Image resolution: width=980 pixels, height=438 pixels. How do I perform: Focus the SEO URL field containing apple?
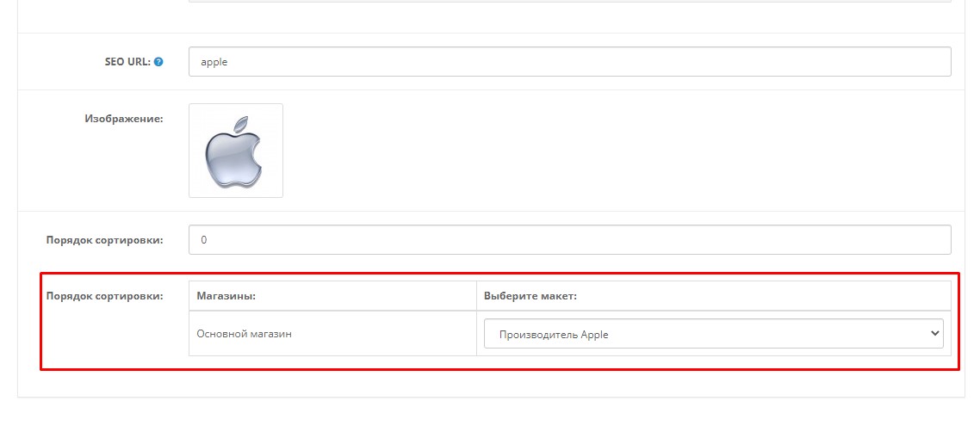click(x=569, y=62)
